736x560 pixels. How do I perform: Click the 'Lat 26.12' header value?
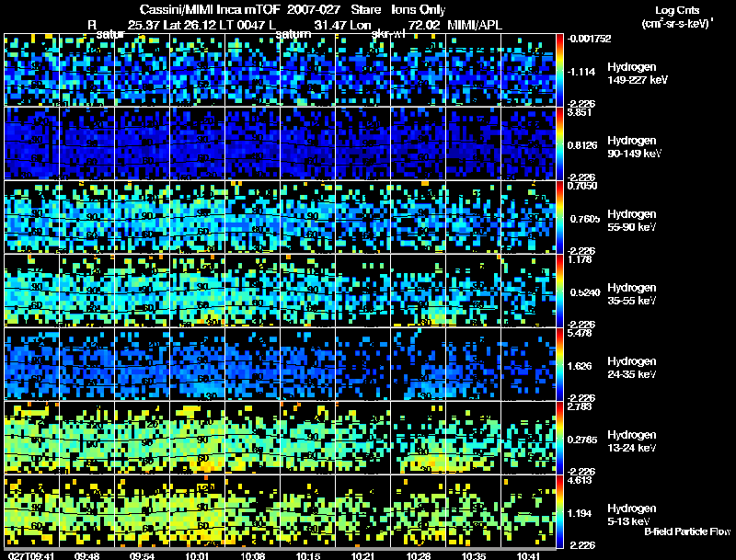189,25
